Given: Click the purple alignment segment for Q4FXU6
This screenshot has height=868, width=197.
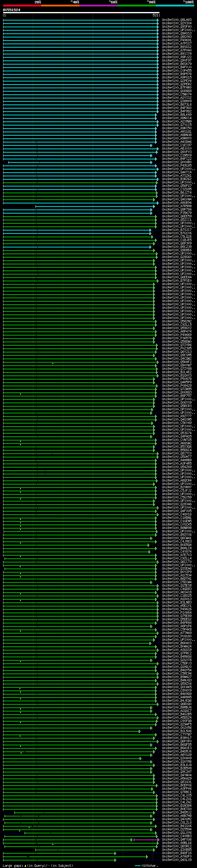Looking at the screenshot, I should pos(146,840).
